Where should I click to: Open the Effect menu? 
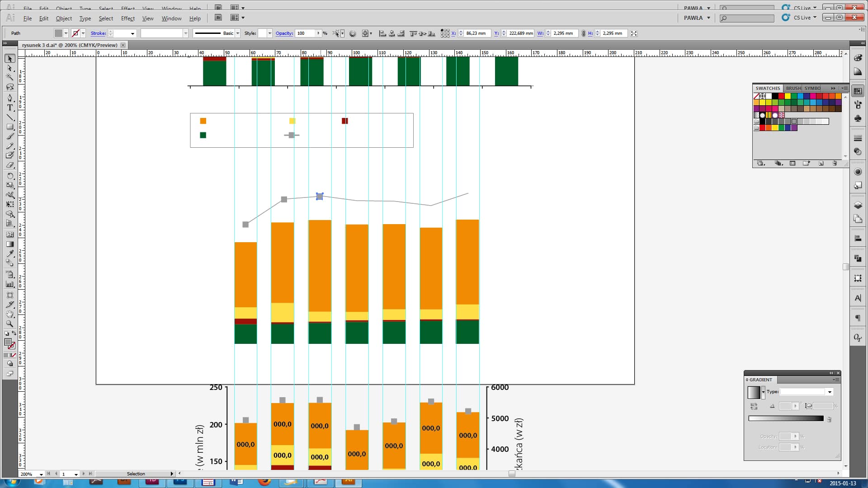(127, 19)
